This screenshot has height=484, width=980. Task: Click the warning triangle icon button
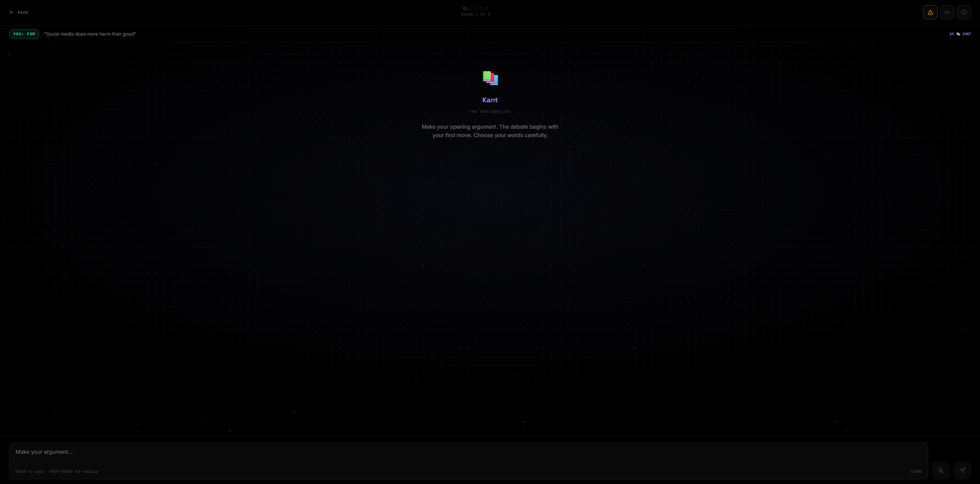[x=930, y=12]
